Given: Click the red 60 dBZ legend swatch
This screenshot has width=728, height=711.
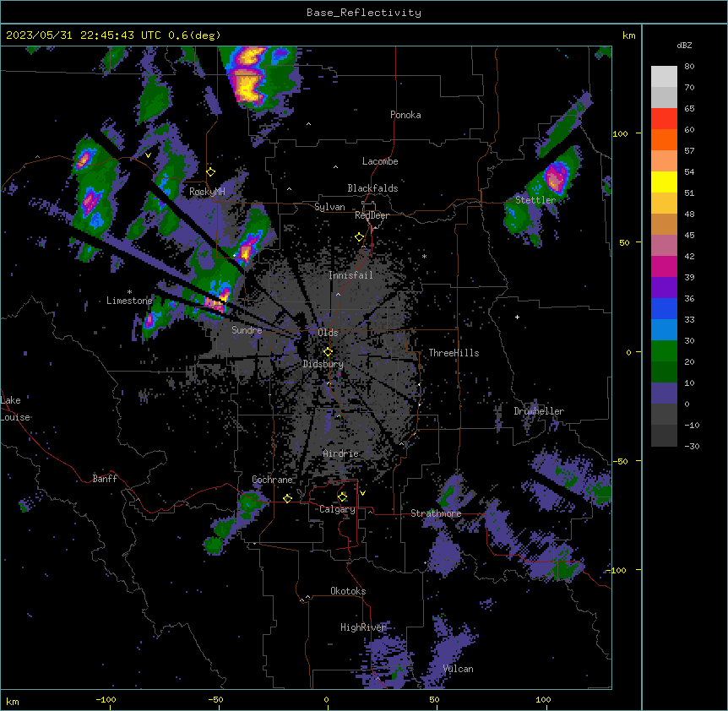Looking at the screenshot, I should 664,119.
